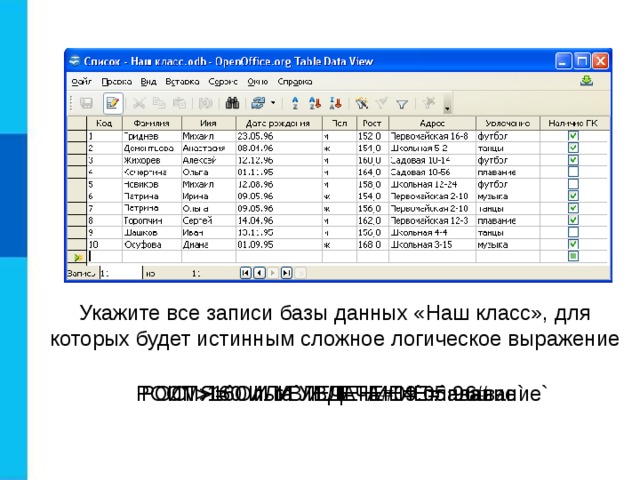Click the green download icon in menu bar
This screenshot has height=480, width=640.
coord(587,81)
